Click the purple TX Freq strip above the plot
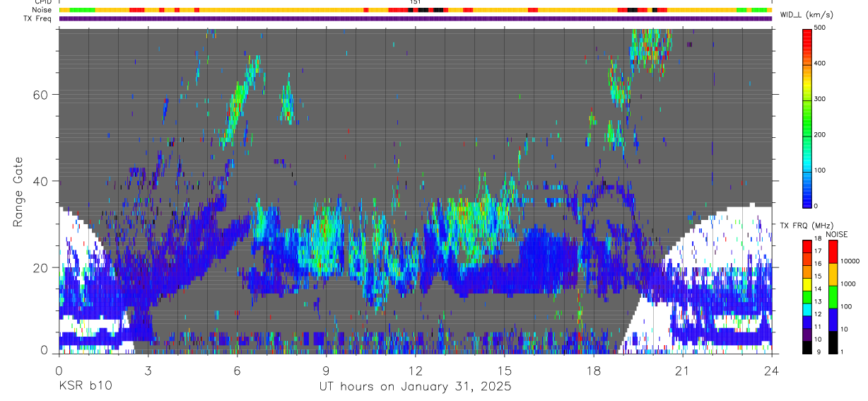Image resolution: width=868 pixels, height=401 pixels. [x=416, y=18]
